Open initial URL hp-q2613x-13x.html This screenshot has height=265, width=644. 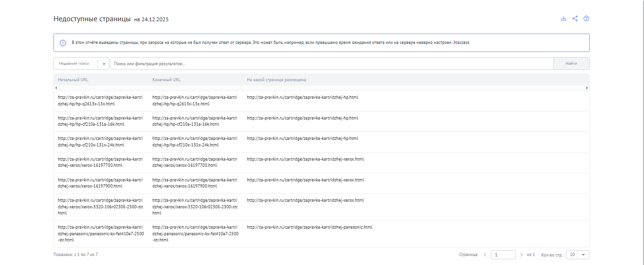coord(100,101)
